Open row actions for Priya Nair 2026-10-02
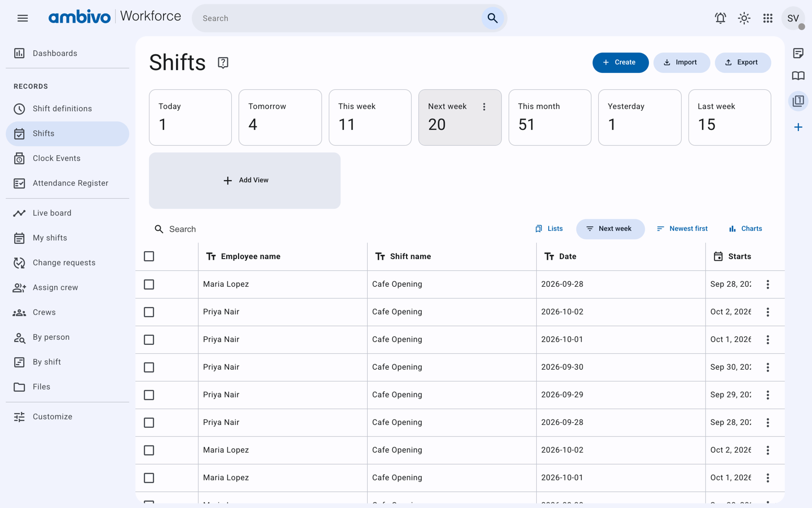This screenshot has width=812, height=508. pyautogui.click(x=767, y=312)
